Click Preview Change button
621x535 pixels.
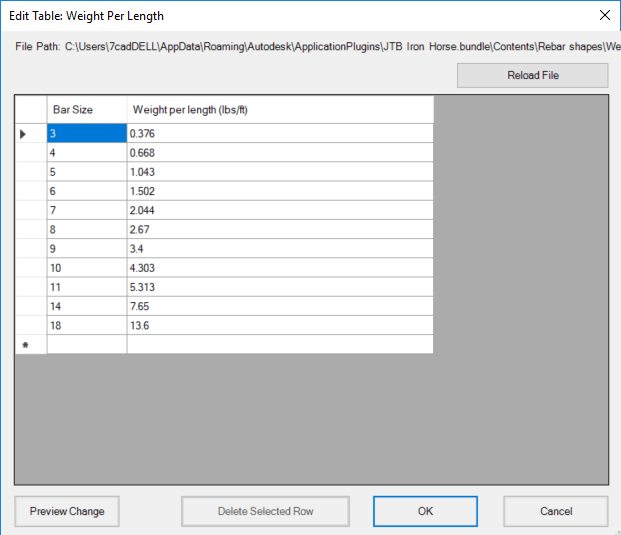(67, 511)
